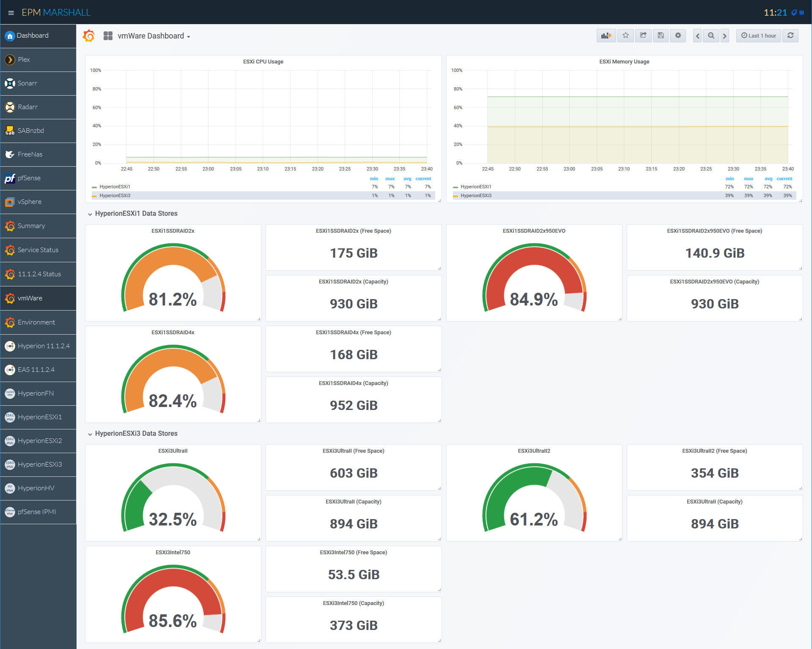Shift time range forward with right arrow
This screenshot has width=812, height=649.
[725, 36]
